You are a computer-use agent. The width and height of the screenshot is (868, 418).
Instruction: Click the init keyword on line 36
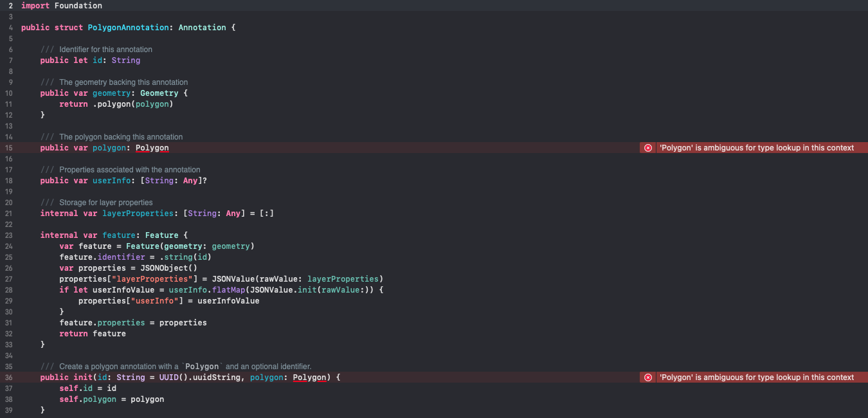(83, 377)
